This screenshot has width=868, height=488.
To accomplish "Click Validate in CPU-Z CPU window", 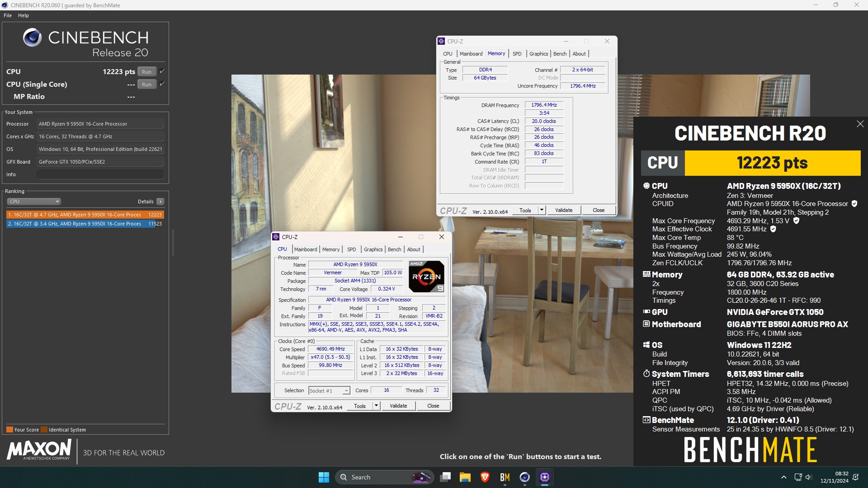I will tap(398, 406).
